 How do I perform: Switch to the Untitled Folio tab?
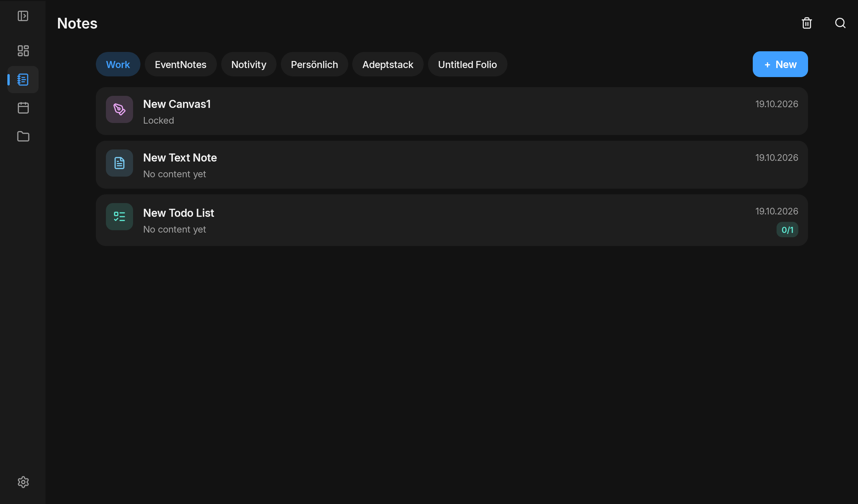[467, 64]
